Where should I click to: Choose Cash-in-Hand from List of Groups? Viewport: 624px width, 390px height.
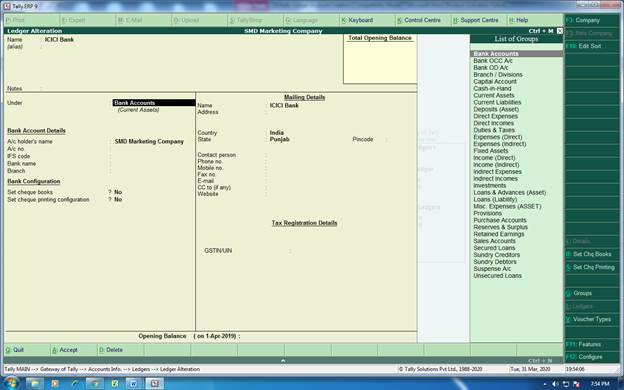492,88
